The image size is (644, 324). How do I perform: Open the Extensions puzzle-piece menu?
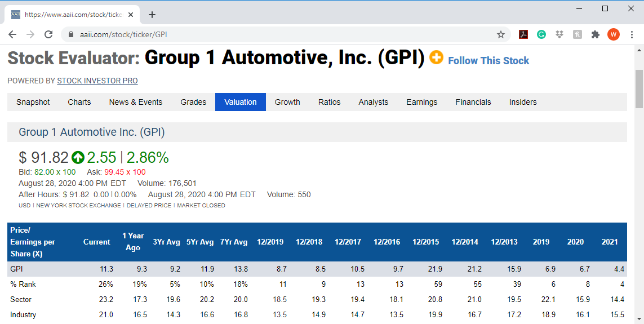click(x=596, y=34)
